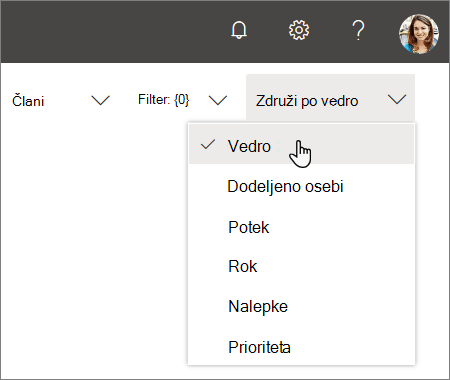Open the user profile picture
This screenshot has height=380, width=450.
419,34
